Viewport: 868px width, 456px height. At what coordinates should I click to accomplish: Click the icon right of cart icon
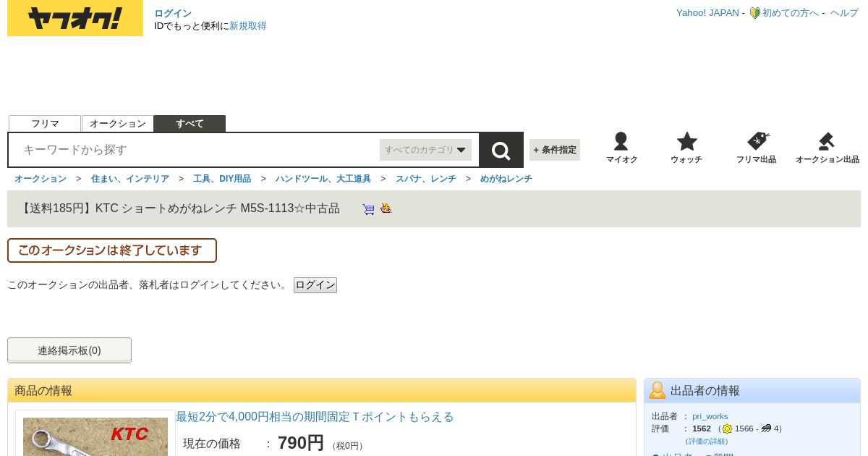coord(386,208)
